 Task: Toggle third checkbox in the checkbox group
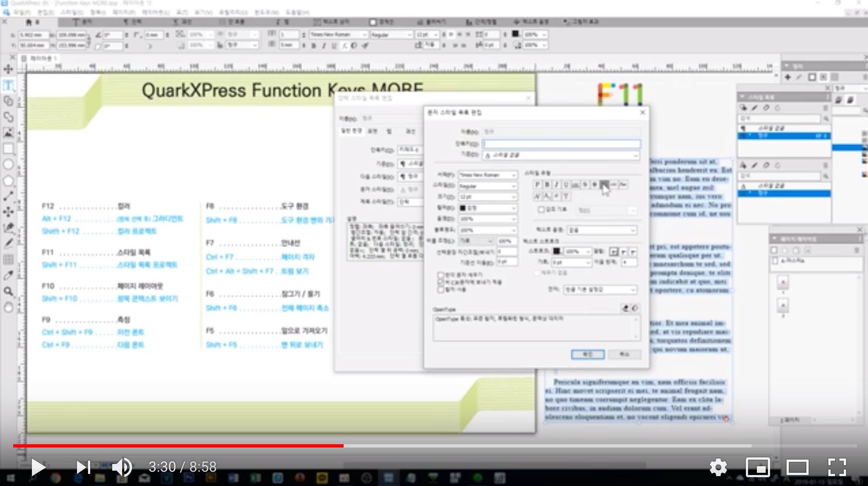[x=441, y=289]
